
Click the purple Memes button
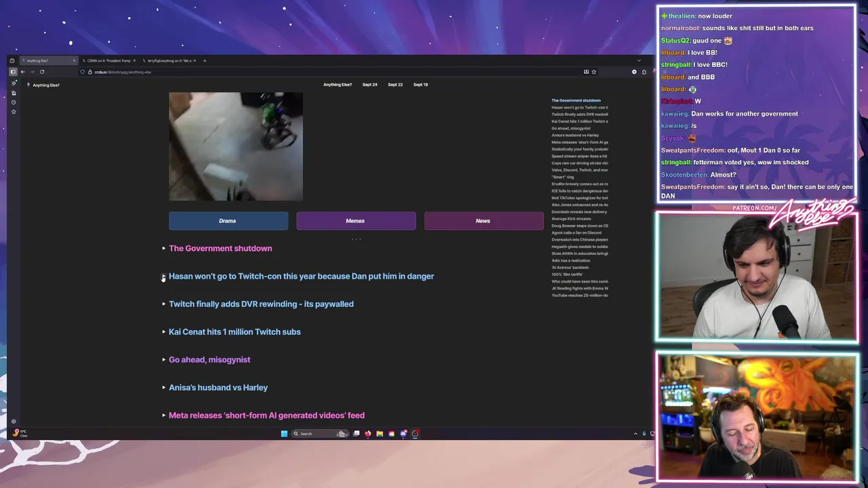coord(356,221)
